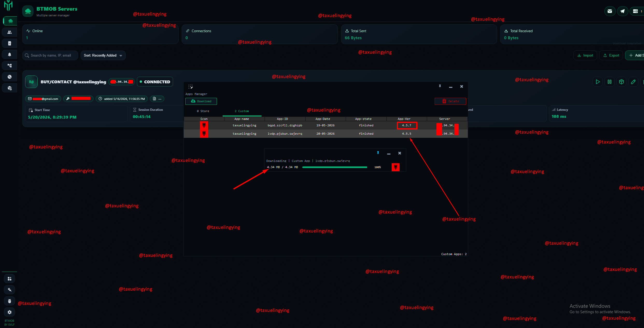
Task: Click the app icon in download progress window
Action: point(395,167)
